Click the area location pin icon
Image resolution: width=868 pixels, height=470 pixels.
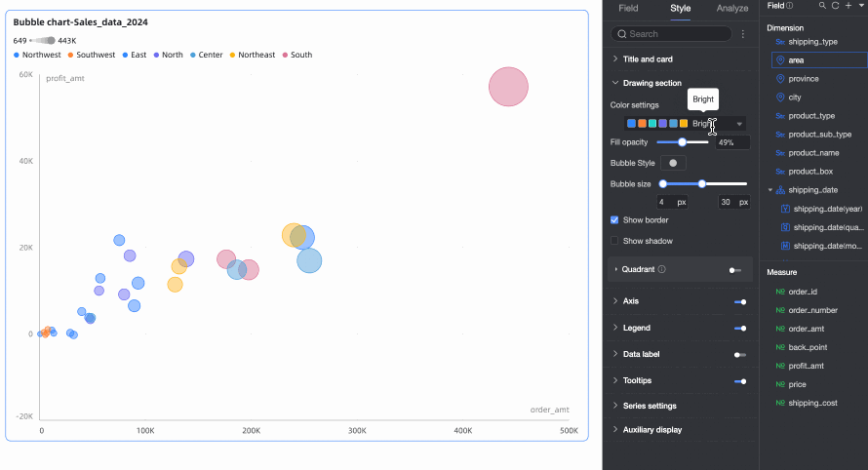click(780, 59)
